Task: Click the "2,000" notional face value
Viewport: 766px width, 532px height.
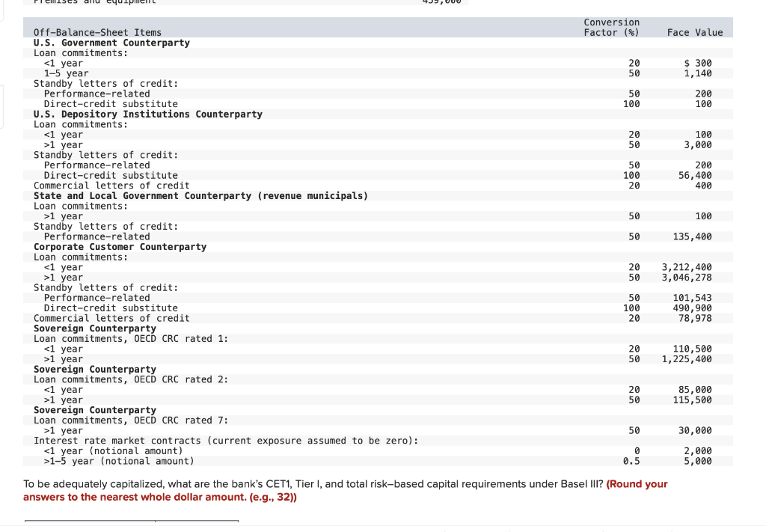Action: click(698, 451)
